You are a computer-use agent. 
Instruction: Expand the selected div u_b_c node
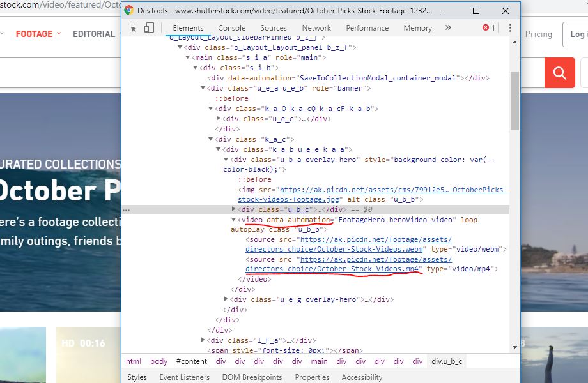[233, 209]
